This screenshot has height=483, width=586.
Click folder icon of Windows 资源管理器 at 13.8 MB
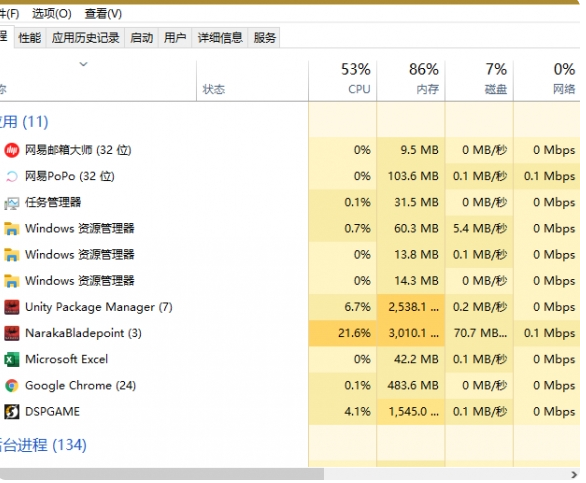tap(12, 255)
